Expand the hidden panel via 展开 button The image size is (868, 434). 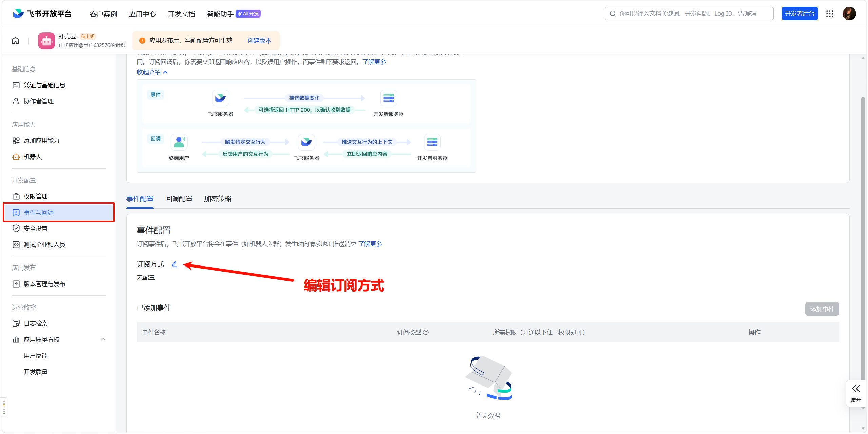click(x=856, y=393)
